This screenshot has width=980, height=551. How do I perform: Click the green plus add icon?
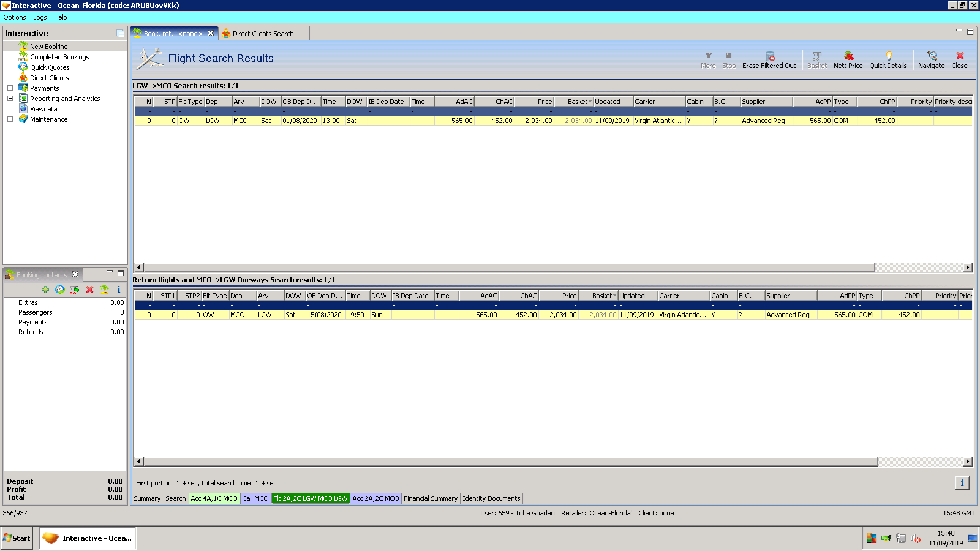click(45, 290)
